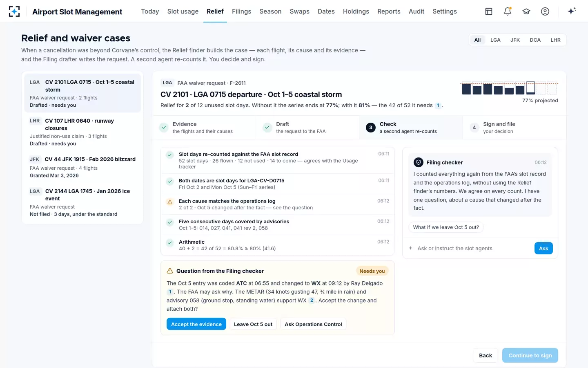Open the layout panel icon in the header
Image resolution: width=588 pixels, height=368 pixels.
[489, 11]
